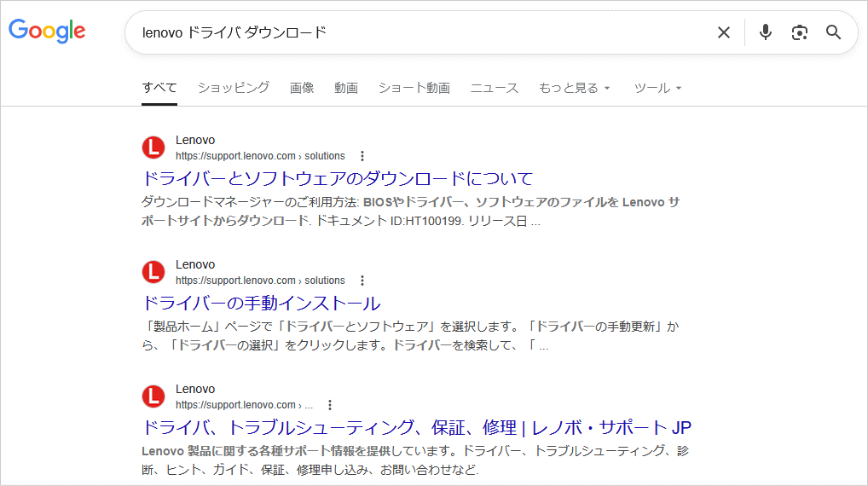Open the ショート動画 tab

pyautogui.click(x=414, y=88)
